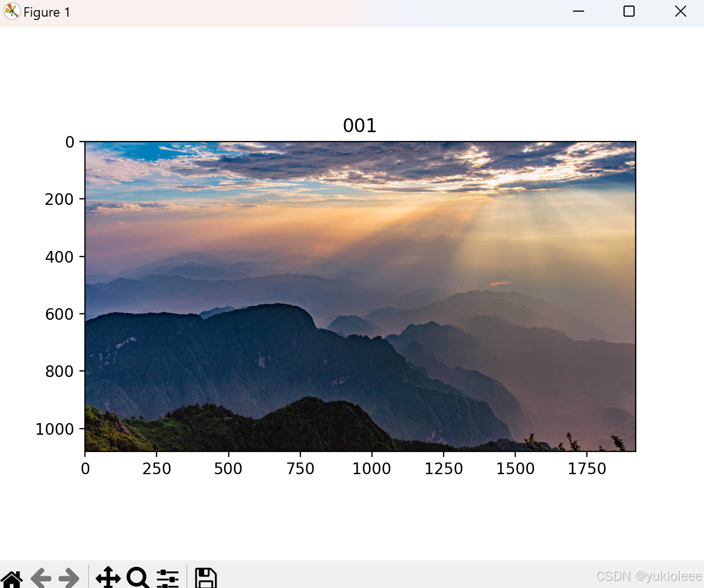Toggle pan/zoom navigation mode on
The image size is (704, 588).
108,579
